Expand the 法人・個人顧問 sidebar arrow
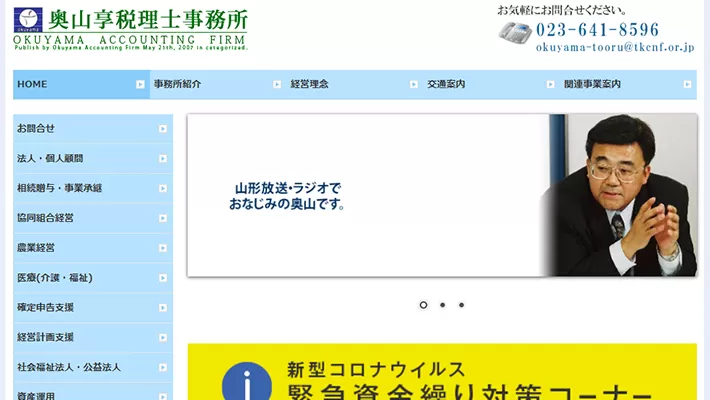 point(162,159)
